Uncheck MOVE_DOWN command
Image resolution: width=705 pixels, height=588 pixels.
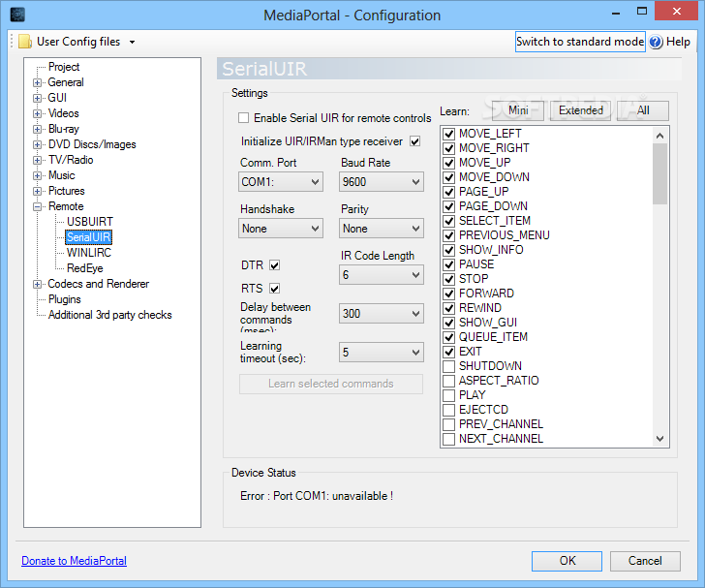(x=448, y=177)
